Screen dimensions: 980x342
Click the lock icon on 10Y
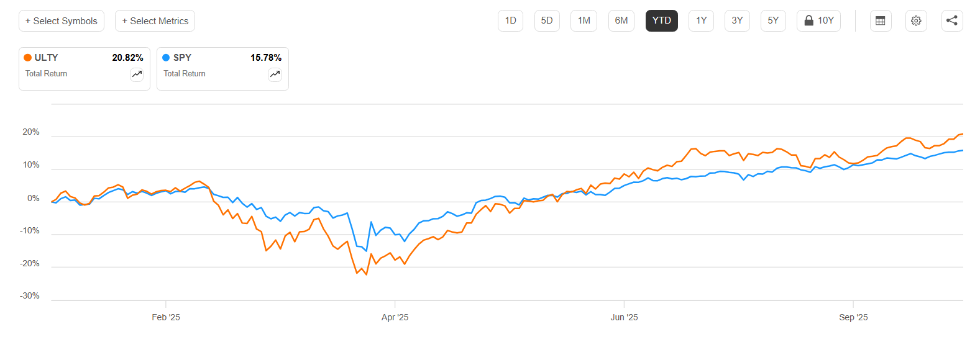808,20
